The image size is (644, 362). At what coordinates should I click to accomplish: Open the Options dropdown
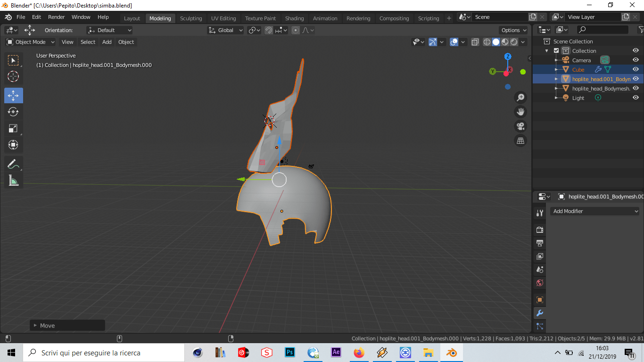point(514,30)
